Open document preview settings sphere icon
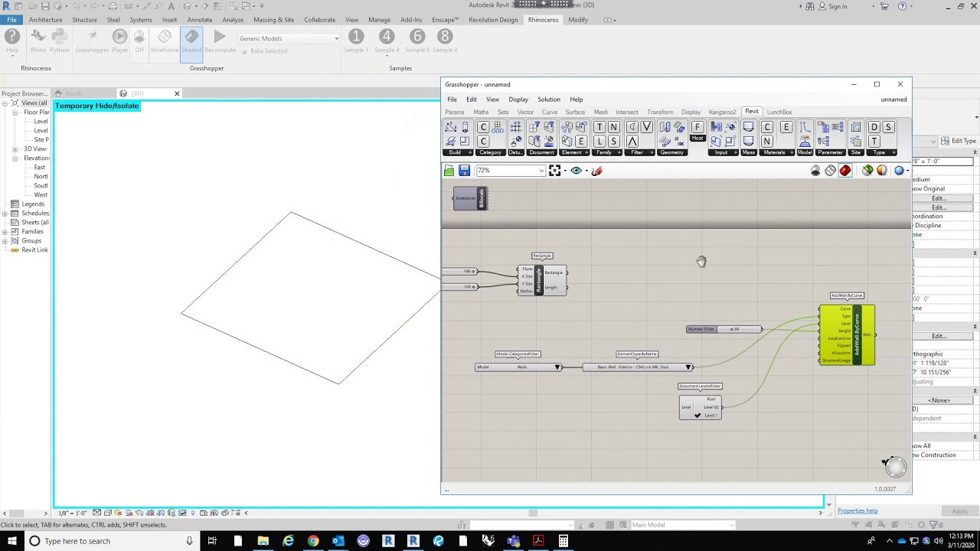Image resolution: width=980 pixels, height=551 pixels. (x=882, y=171)
